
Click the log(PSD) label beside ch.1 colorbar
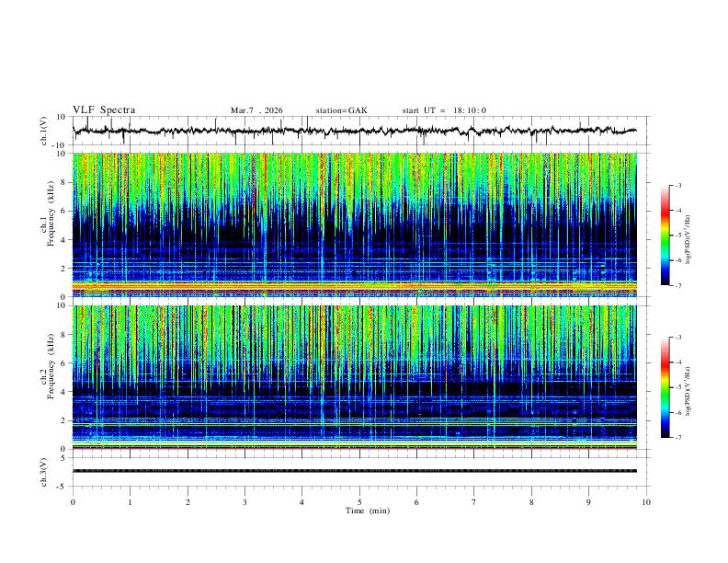pos(688,240)
